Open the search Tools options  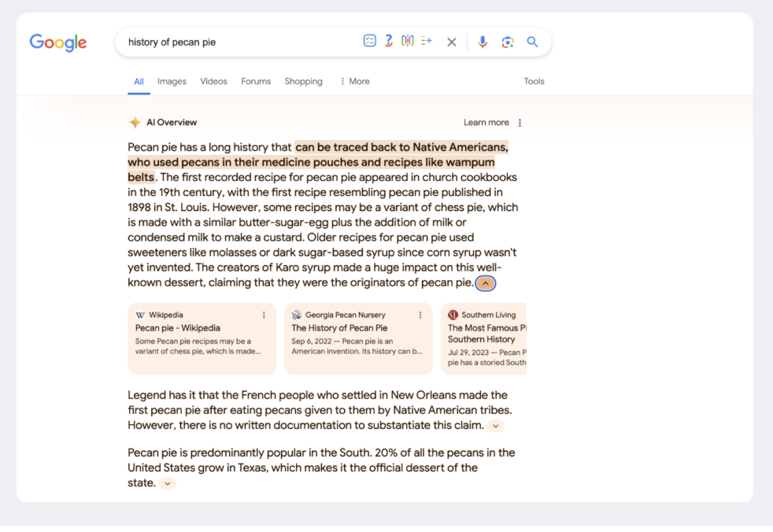[x=534, y=81]
